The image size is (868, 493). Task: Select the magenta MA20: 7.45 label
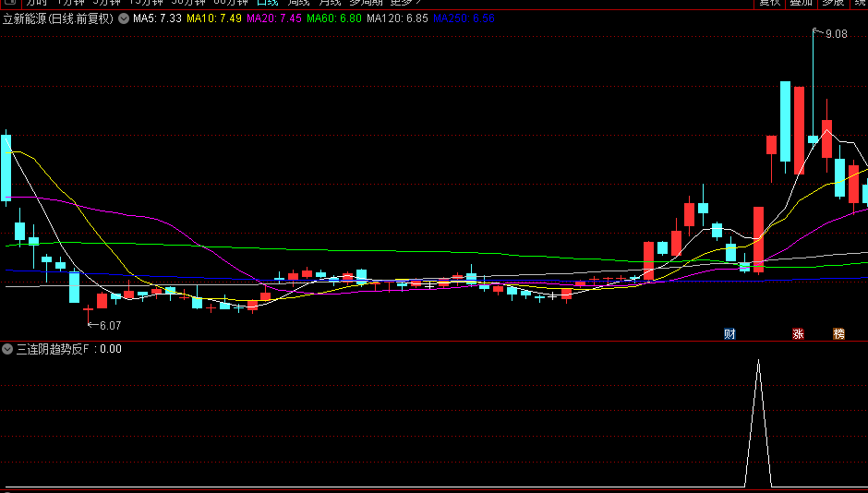coord(274,18)
